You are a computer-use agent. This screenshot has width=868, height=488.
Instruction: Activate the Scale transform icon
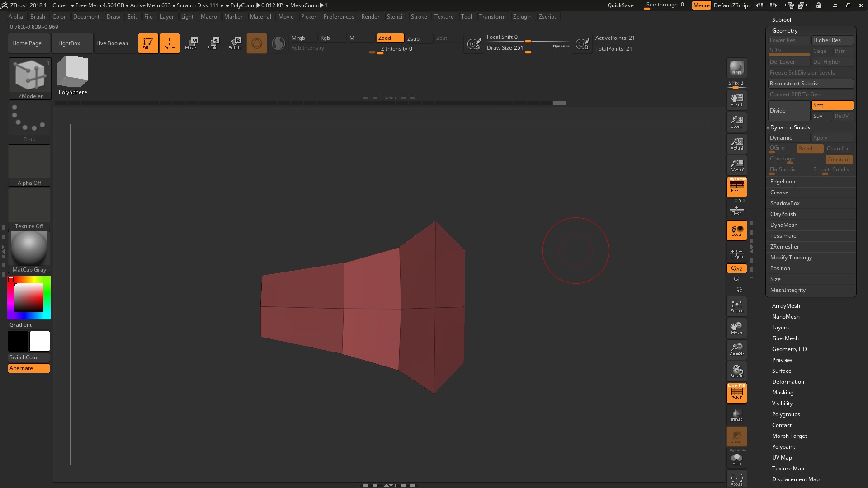click(212, 43)
